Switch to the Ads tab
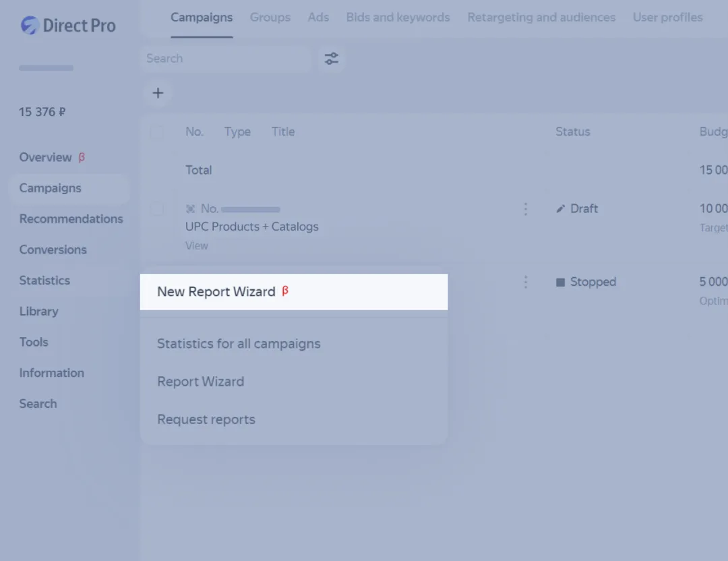Viewport: 728px width, 561px height. coord(318,17)
